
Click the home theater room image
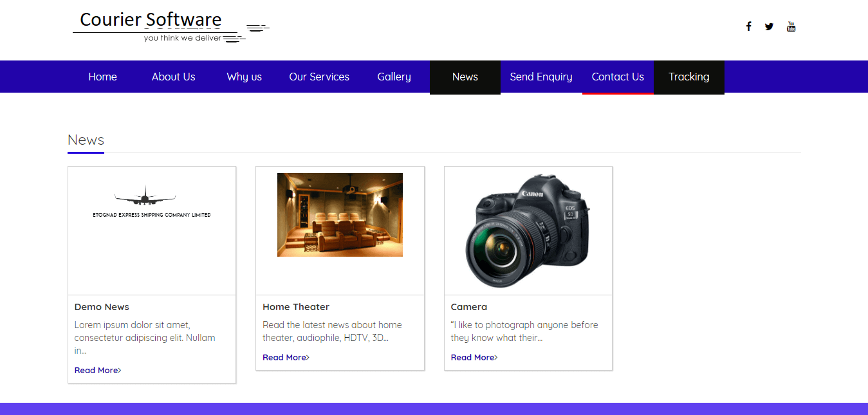pos(340,215)
